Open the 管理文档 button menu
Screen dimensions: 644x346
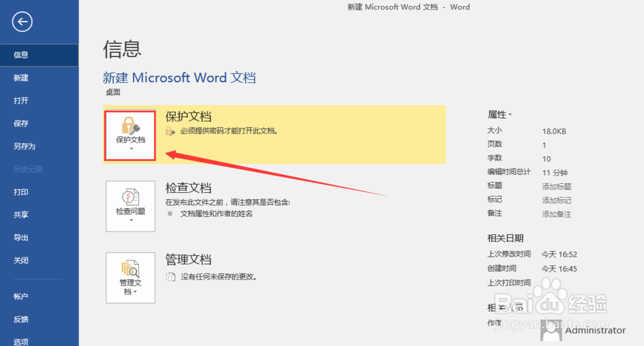[131, 278]
